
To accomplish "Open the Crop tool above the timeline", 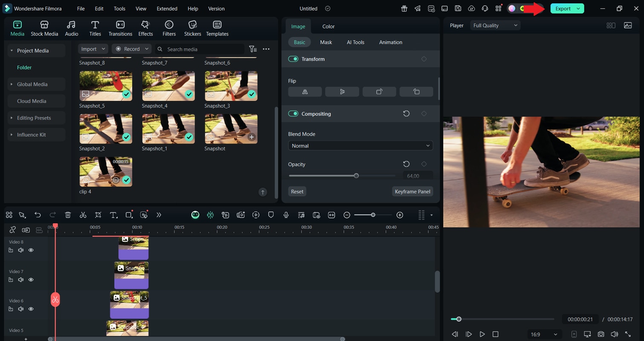I will coord(98,215).
